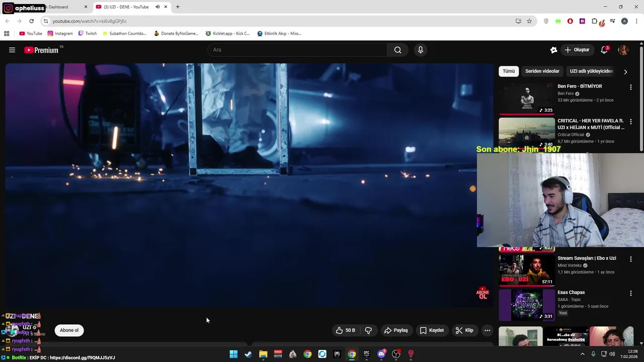
Task: Mute the tab via speaker icon on tab
Action: pos(157,7)
